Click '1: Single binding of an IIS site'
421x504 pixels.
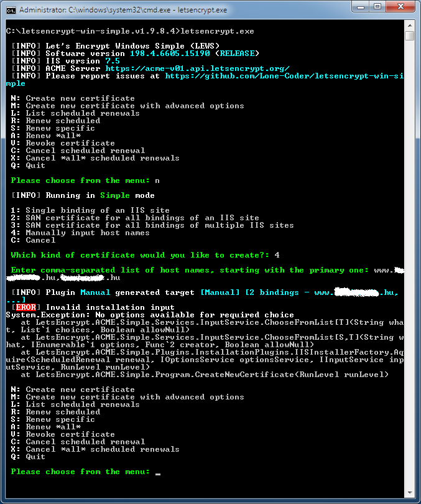click(90, 210)
